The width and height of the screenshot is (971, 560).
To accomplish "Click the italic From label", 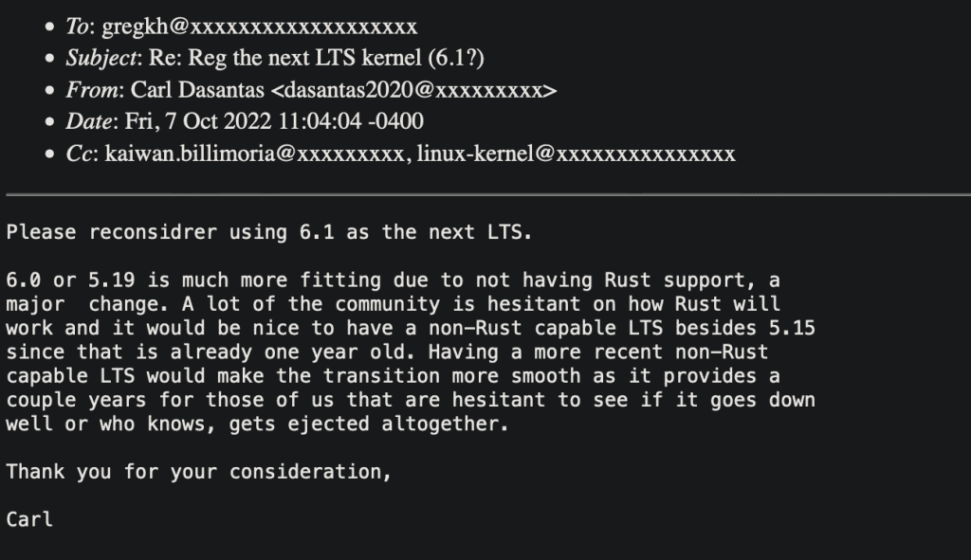I will pyautogui.click(x=92, y=90).
